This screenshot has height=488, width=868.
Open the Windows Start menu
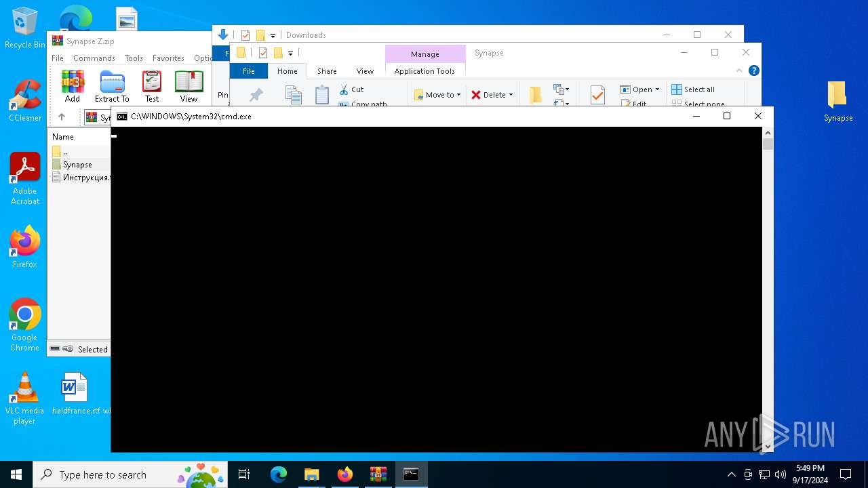[16, 474]
